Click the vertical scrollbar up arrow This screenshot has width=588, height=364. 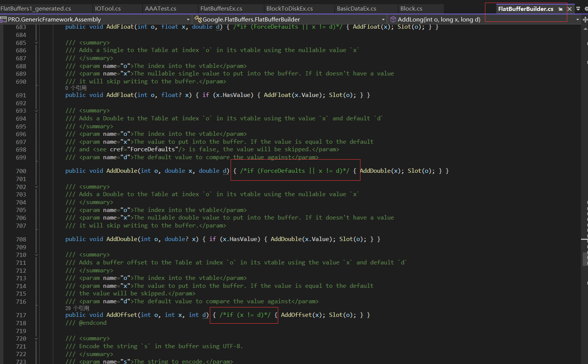coord(585,28)
